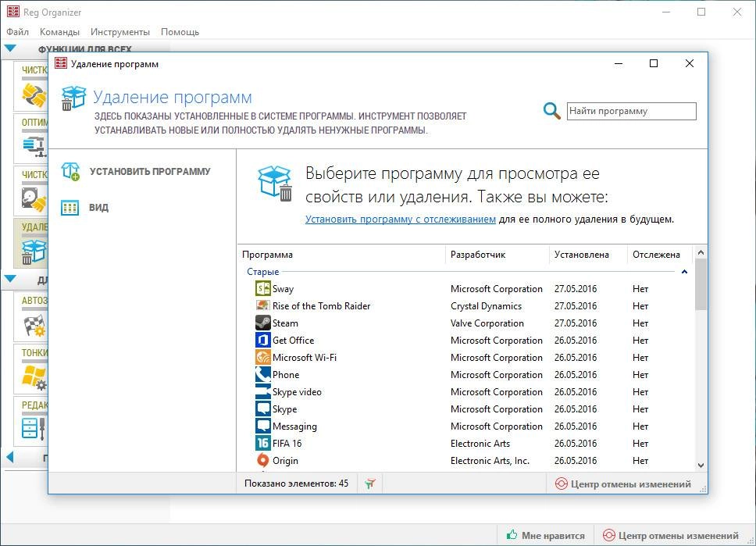This screenshot has height=546, width=756.
Task: Click the Steam program icon
Action: click(x=262, y=323)
